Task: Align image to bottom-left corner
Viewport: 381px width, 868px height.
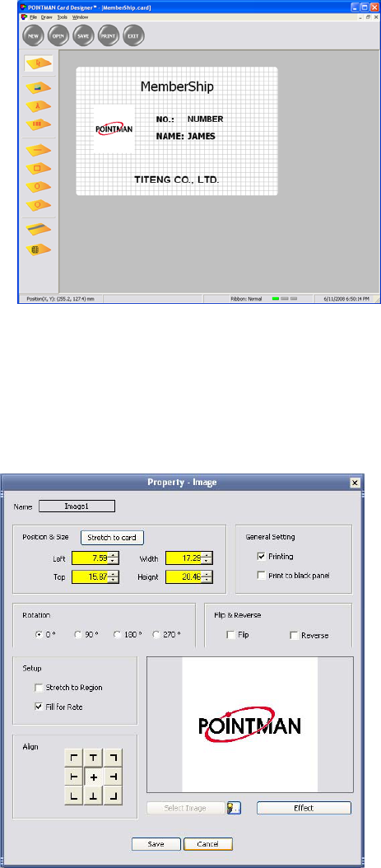Action: point(74,796)
